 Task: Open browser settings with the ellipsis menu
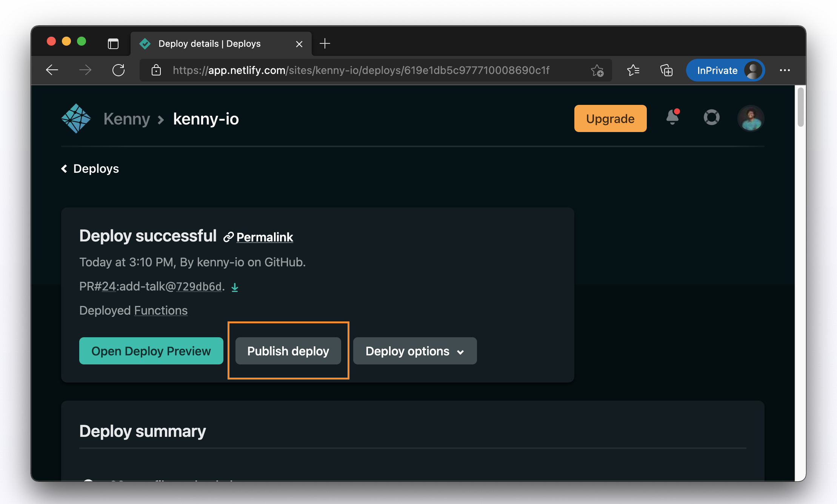click(785, 70)
